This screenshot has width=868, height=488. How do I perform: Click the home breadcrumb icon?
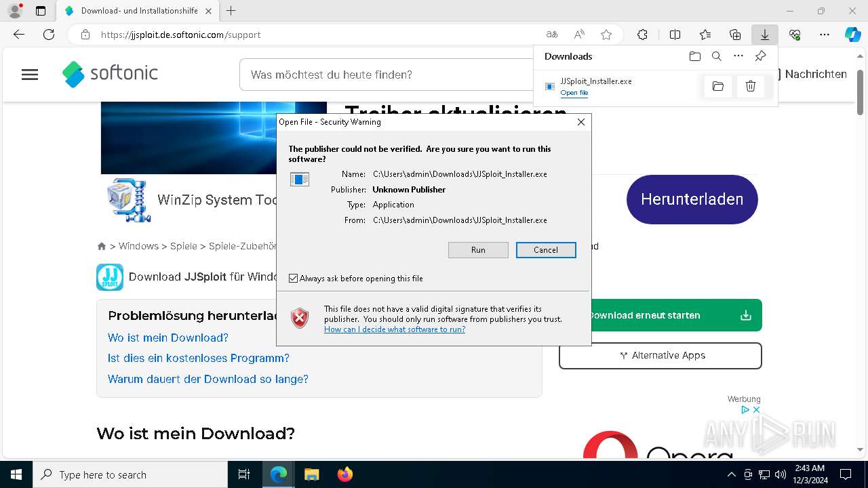tap(102, 246)
